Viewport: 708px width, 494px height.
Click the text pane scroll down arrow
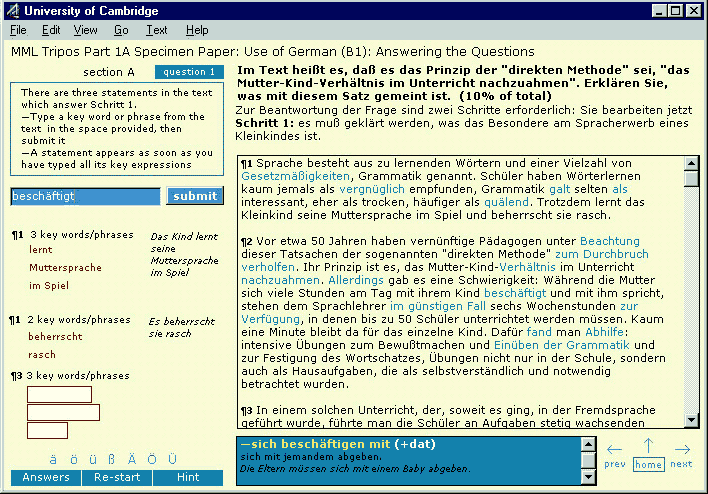[691, 421]
